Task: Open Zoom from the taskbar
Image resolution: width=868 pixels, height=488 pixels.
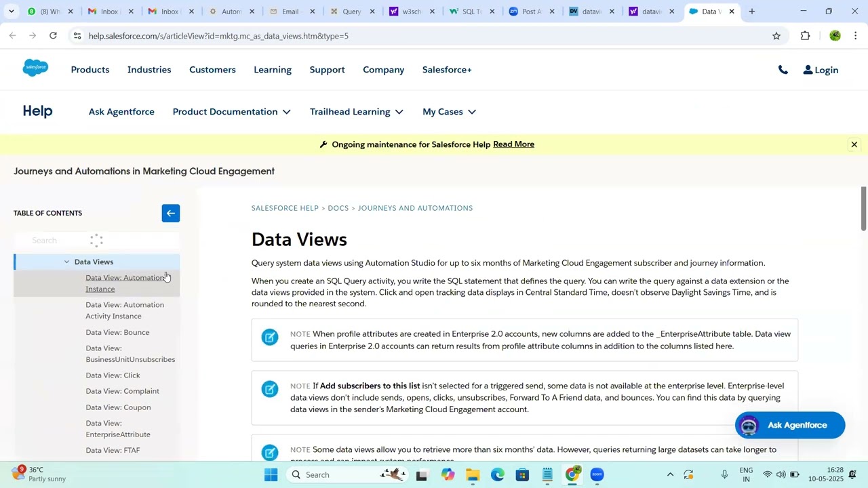Action: (597, 474)
